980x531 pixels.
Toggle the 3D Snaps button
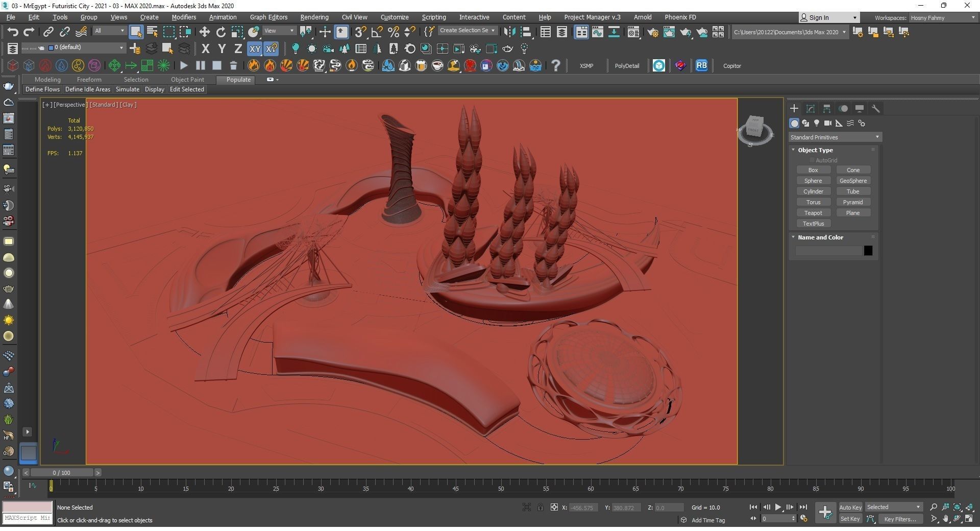(360, 32)
